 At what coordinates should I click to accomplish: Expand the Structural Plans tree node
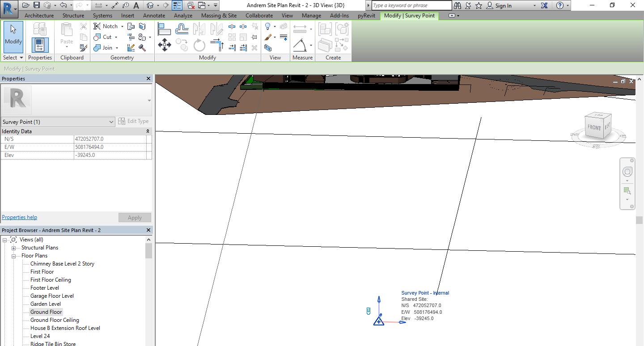click(13, 248)
